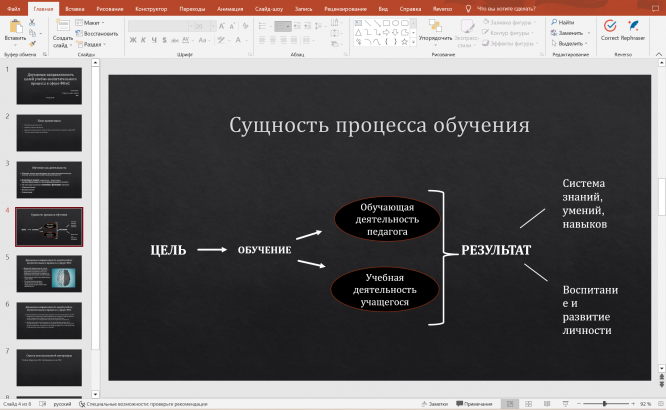This screenshot has height=410, width=666.
Task: Open the Упорядочить arrange dropdown
Action: pyautogui.click(x=435, y=31)
